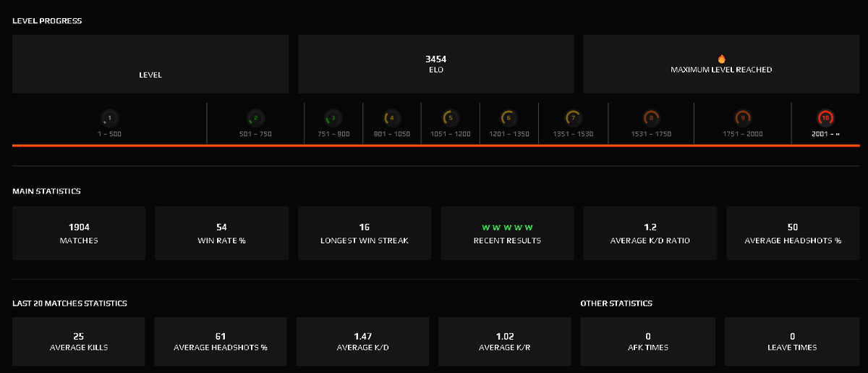The height and width of the screenshot is (373, 868).
Task: Click the level 7 skill badge icon
Action: tap(572, 117)
